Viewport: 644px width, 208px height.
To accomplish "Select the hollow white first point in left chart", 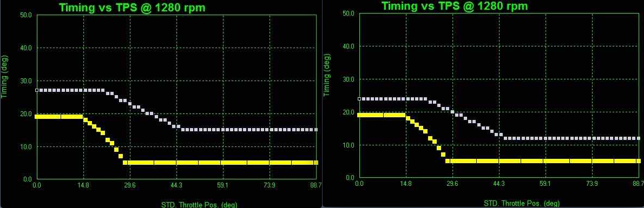I will (x=37, y=90).
